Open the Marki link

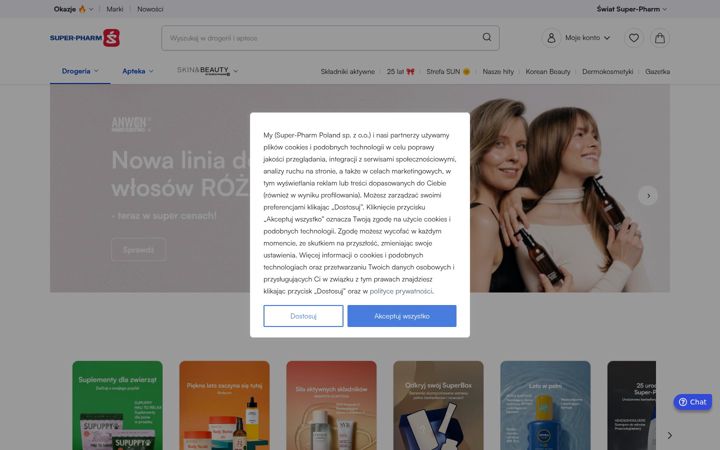point(115,9)
